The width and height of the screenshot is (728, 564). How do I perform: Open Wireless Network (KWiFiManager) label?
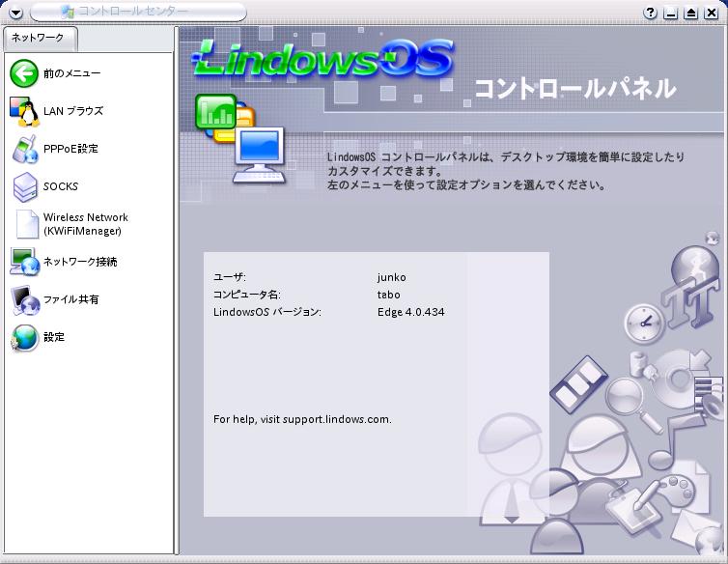tap(85, 224)
